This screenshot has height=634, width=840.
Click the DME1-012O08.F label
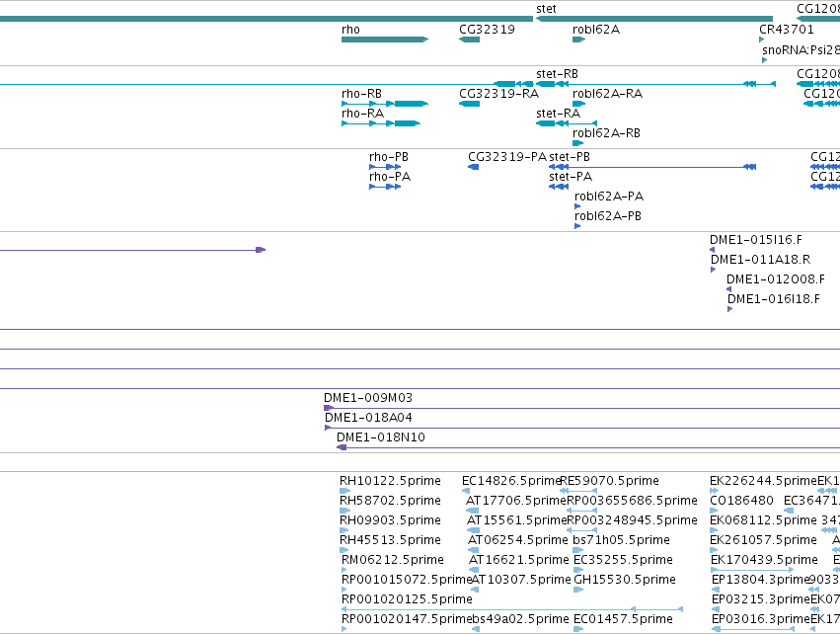point(775,279)
